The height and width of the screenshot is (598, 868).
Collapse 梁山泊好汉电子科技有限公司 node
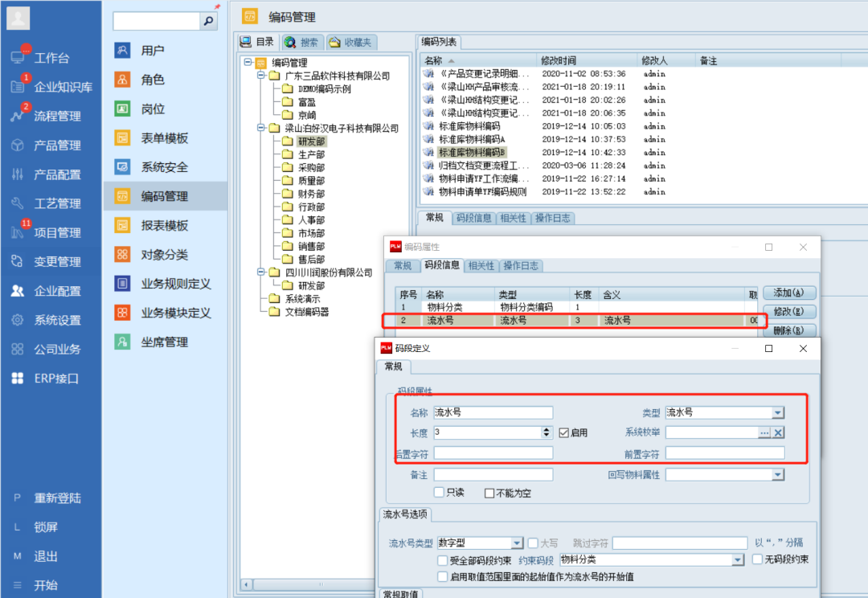tap(260, 128)
